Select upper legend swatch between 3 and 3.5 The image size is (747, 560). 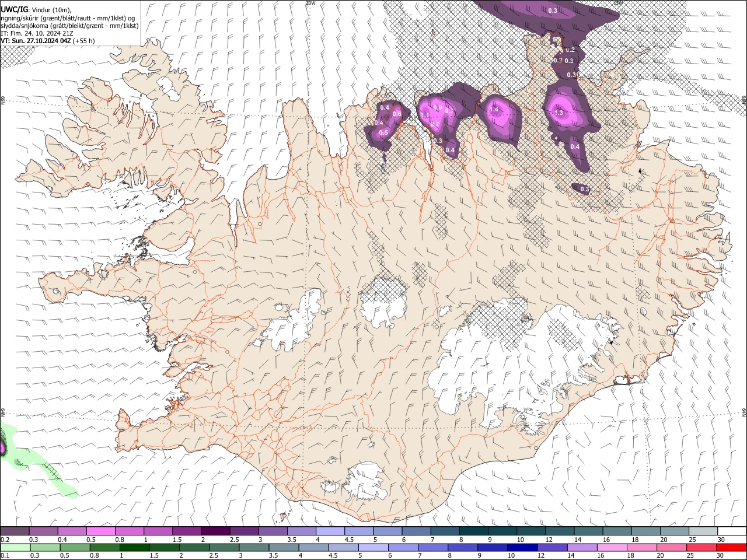tap(273, 531)
